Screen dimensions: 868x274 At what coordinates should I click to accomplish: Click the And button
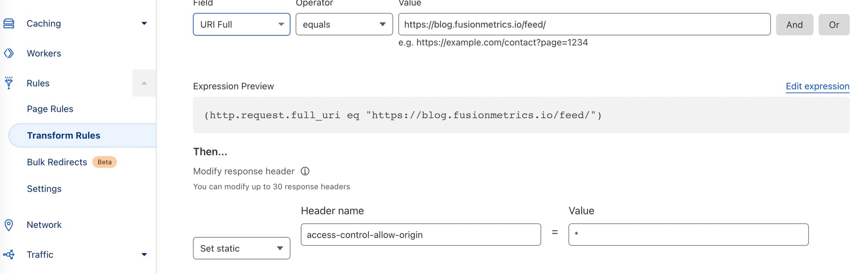[794, 24]
